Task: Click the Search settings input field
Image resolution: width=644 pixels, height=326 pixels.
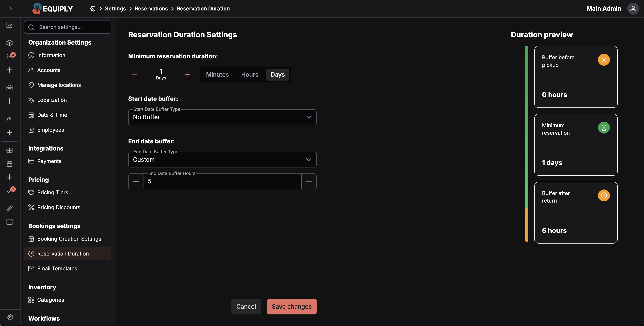Action: [67, 27]
